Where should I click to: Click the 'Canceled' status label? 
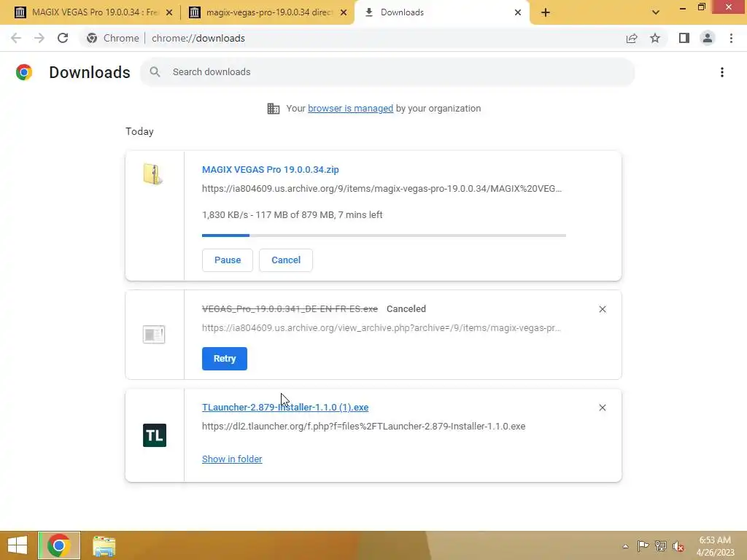(406, 309)
